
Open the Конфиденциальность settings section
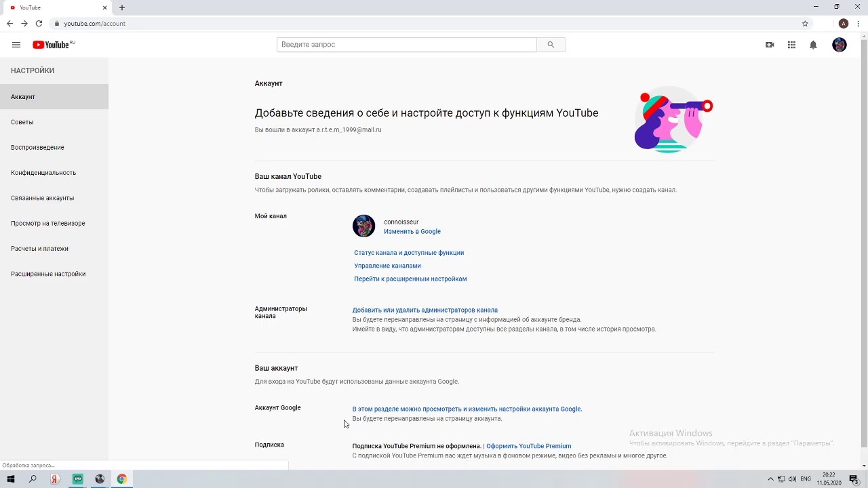pos(54,173)
